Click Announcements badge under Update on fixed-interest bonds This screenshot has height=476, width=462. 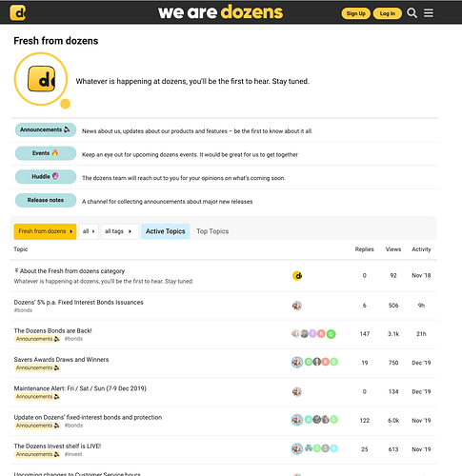click(37, 426)
